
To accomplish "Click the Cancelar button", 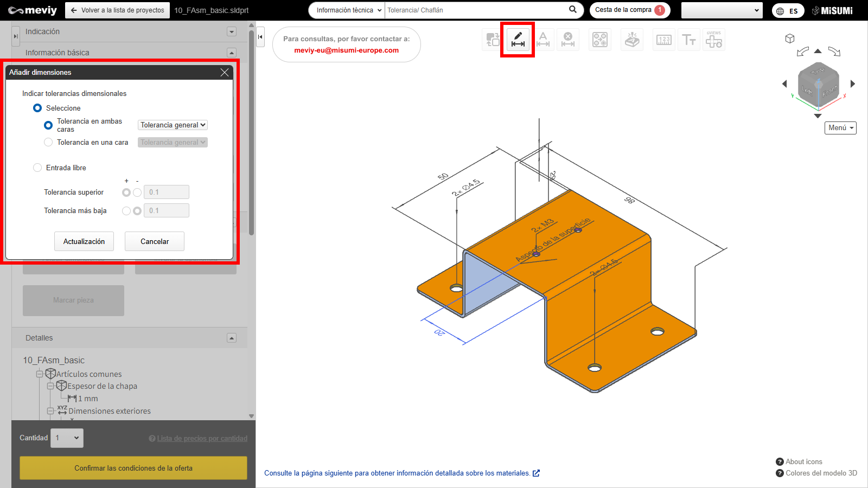I will click(x=155, y=241).
